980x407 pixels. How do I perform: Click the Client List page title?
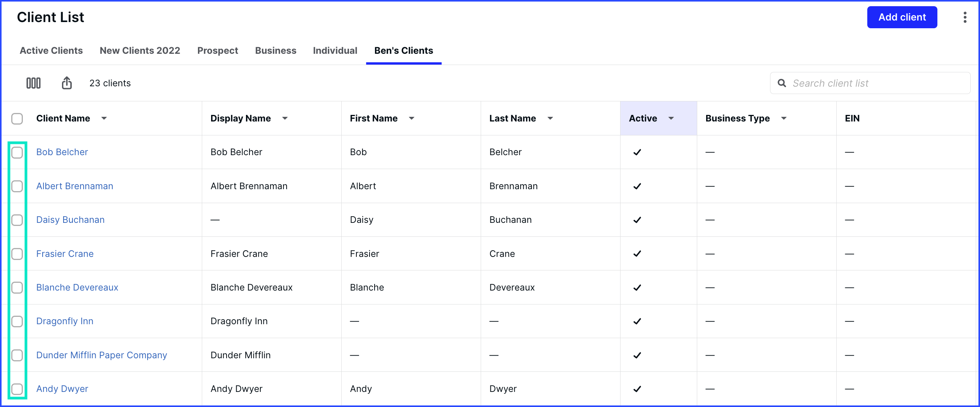[x=51, y=17]
